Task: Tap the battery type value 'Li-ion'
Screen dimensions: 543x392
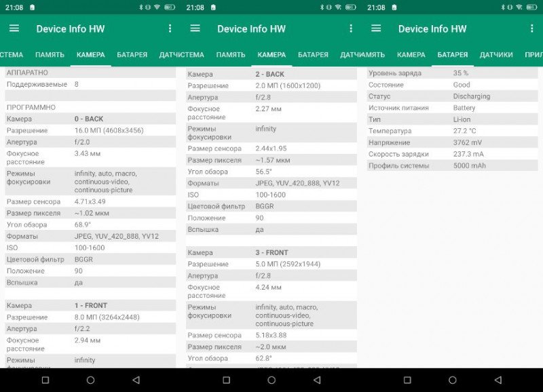Action: 462,119
